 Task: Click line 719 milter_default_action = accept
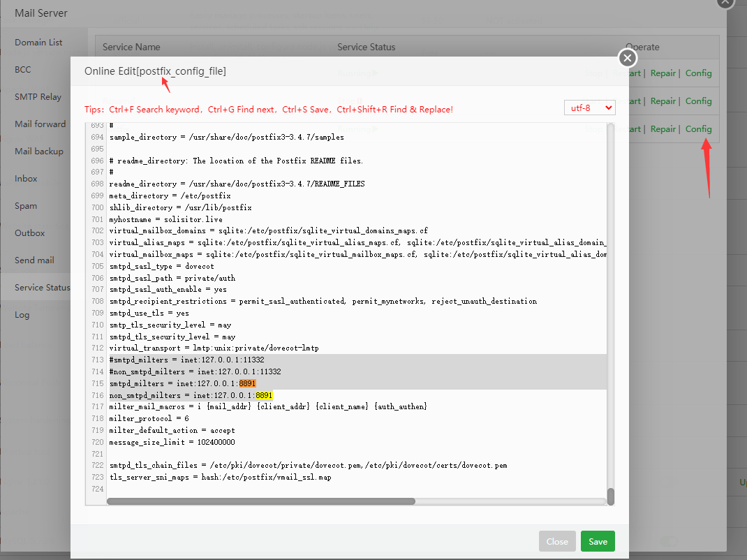[172, 430]
